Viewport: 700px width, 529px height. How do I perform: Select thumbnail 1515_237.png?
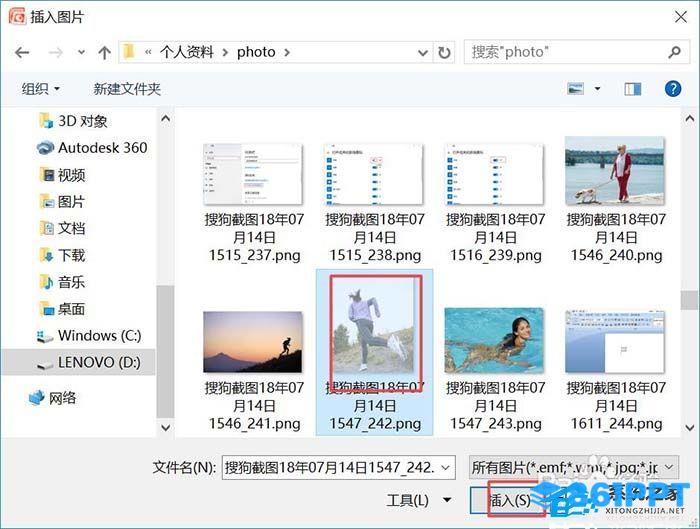[x=253, y=174]
